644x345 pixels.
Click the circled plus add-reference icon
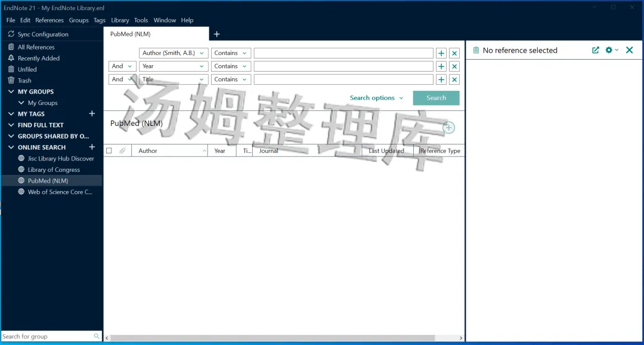point(448,128)
